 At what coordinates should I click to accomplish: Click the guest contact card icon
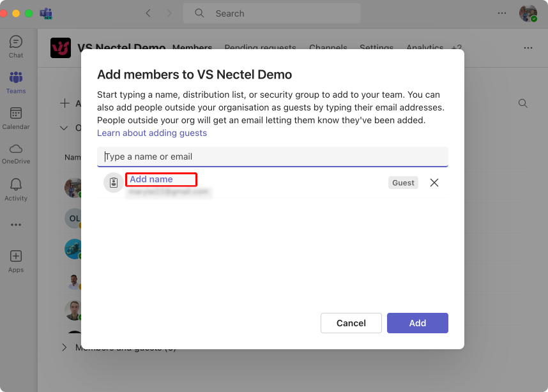(x=113, y=183)
